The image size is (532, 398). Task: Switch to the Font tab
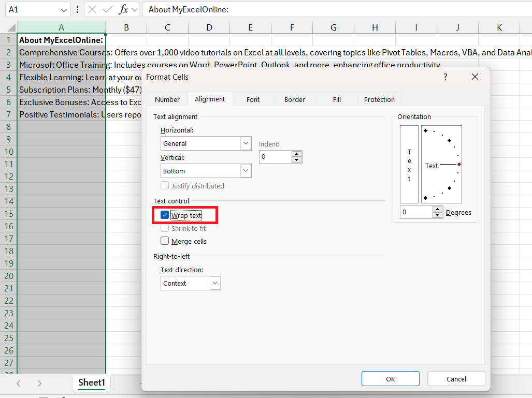click(253, 100)
